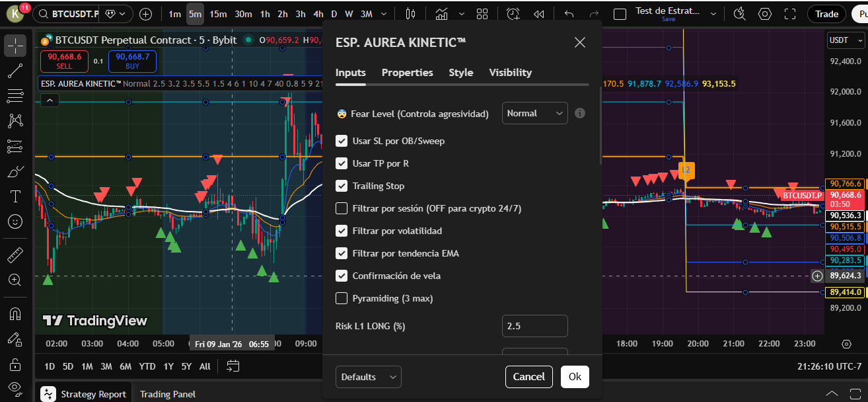Image resolution: width=868 pixels, height=402 pixels.
Task: Edit the Risk L1 LONG percentage field
Action: [x=535, y=325]
